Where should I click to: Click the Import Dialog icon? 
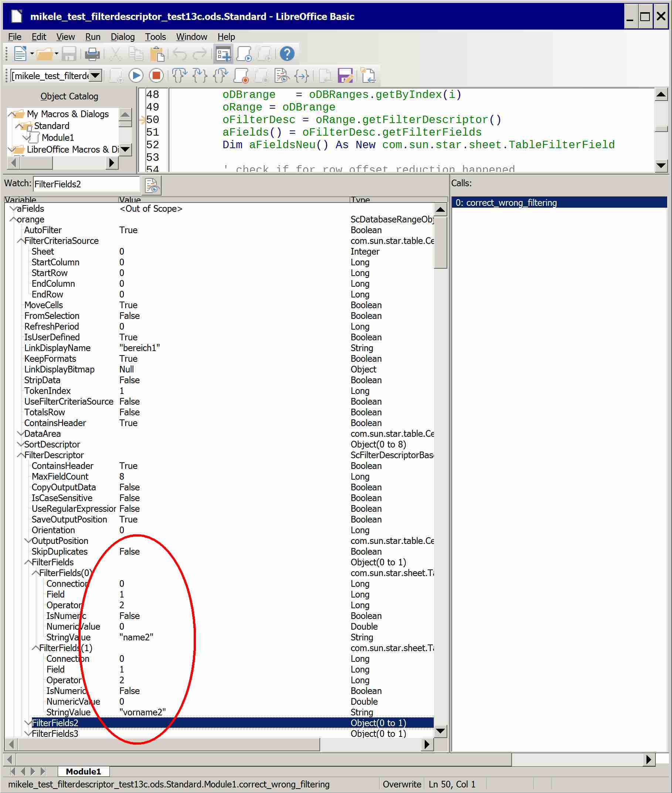pos(368,75)
